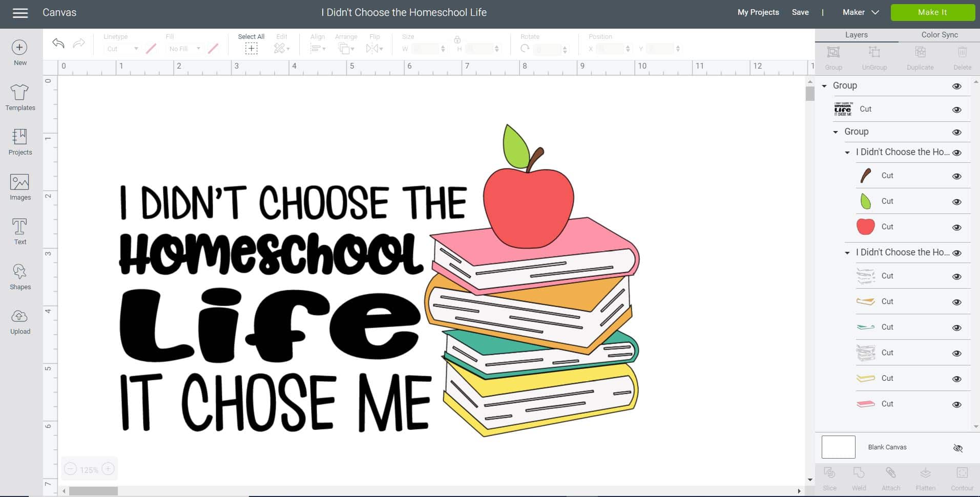Hide the pink book Cut layer
Image resolution: width=980 pixels, height=497 pixels.
pyautogui.click(x=956, y=404)
